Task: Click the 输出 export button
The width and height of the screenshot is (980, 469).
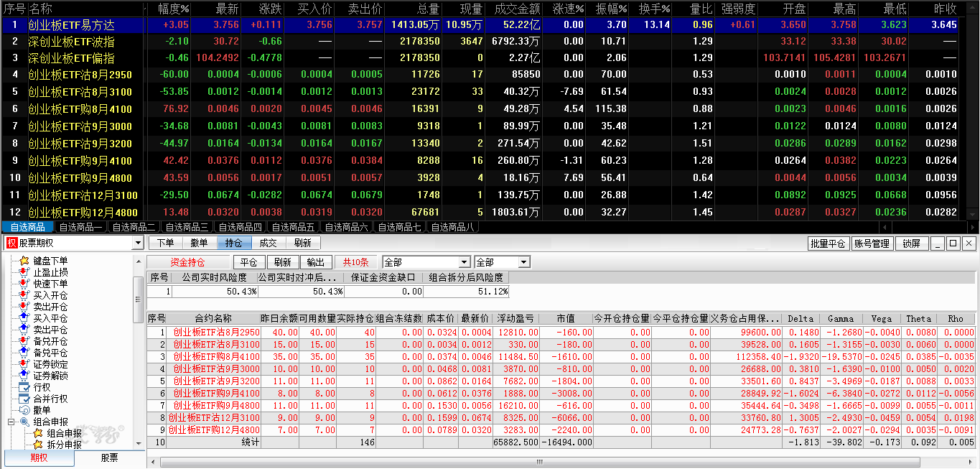Action: [315, 262]
